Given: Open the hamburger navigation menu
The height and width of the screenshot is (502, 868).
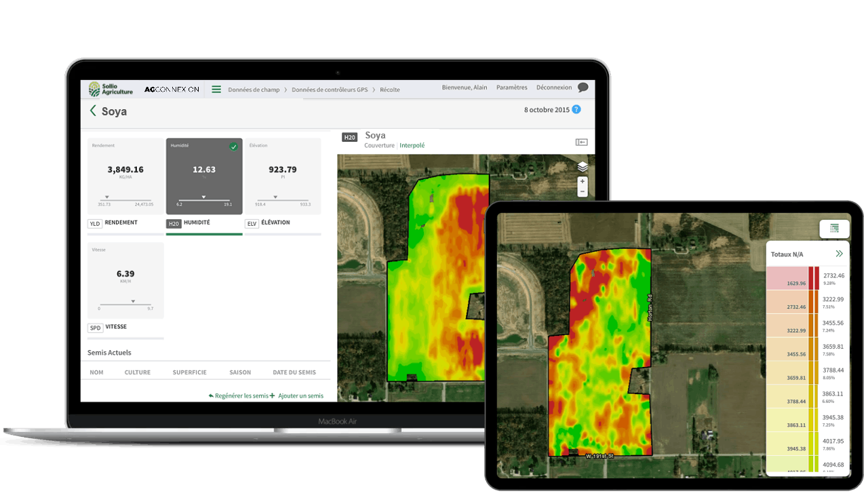Looking at the screenshot, I should [216, 89].
